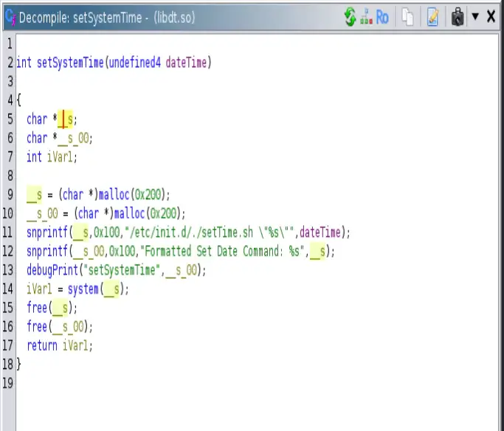The height and width of the screenshot is (431, 504).
Task: Click snprintf on line 12
Action: pos(47,251)
